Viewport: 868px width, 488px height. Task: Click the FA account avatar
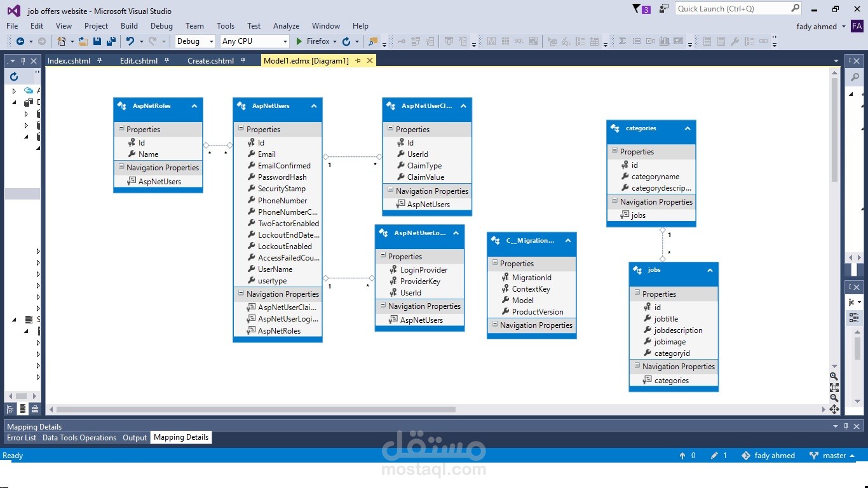click(x=857, y=26)
